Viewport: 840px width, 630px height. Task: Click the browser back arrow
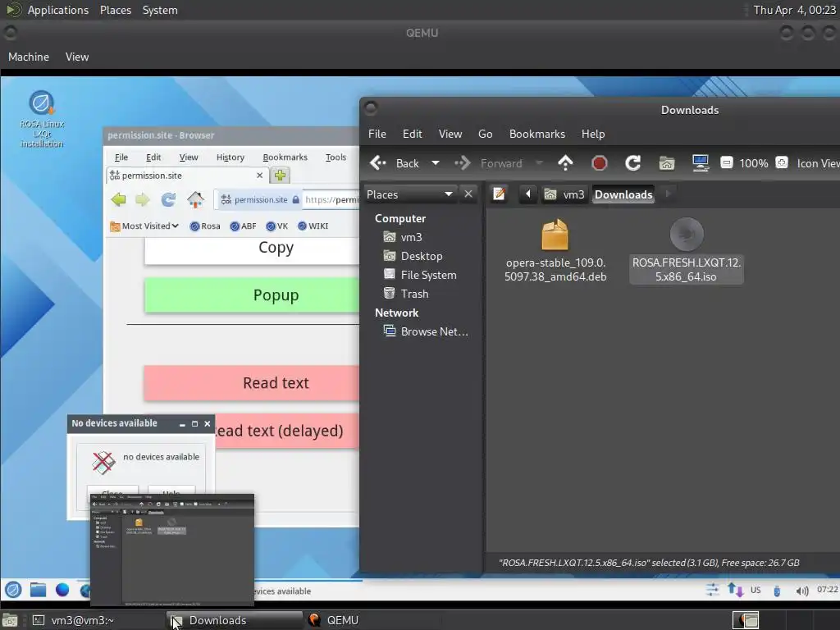click(x=118, y=200)
